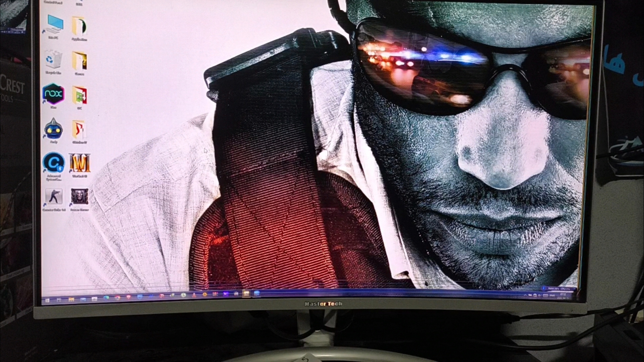Open the VLC cone icon on the taskbar

coord(194,295)
